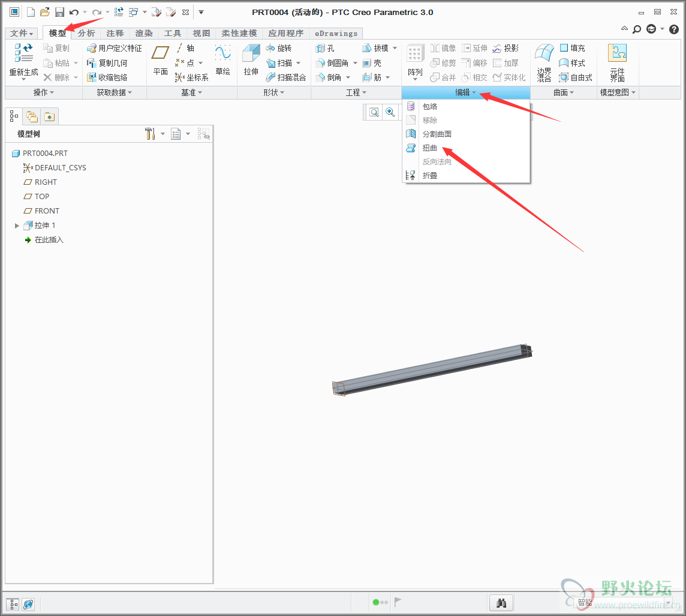Select the Rib (筋) tool

coord(372,77)
